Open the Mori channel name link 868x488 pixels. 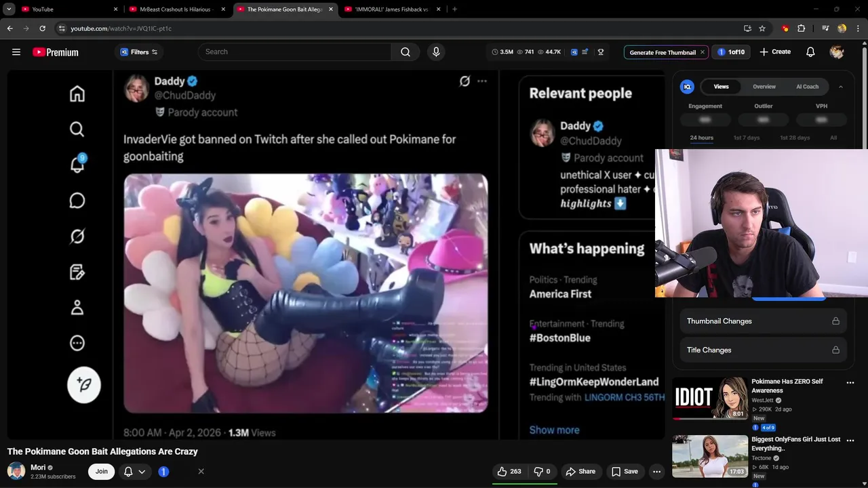[x=38, y=468]
